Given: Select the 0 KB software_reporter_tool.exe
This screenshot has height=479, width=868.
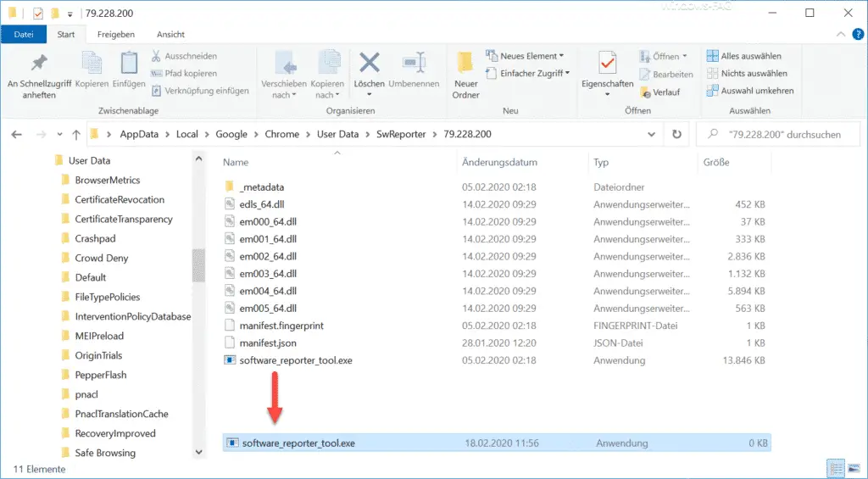Looking at the screenshot, I should pyautogui.click(x=497, y=443).
